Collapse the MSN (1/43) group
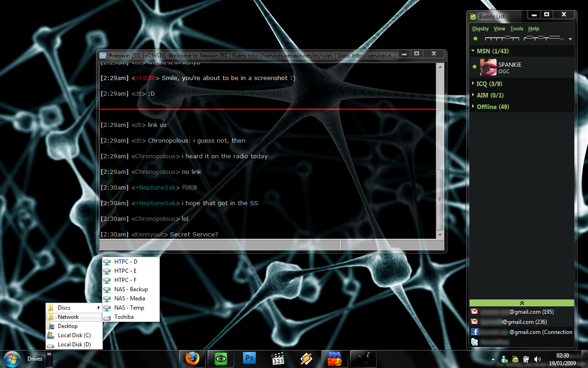The height and width of the screenshot is (368, 588). tap(473, 51)
